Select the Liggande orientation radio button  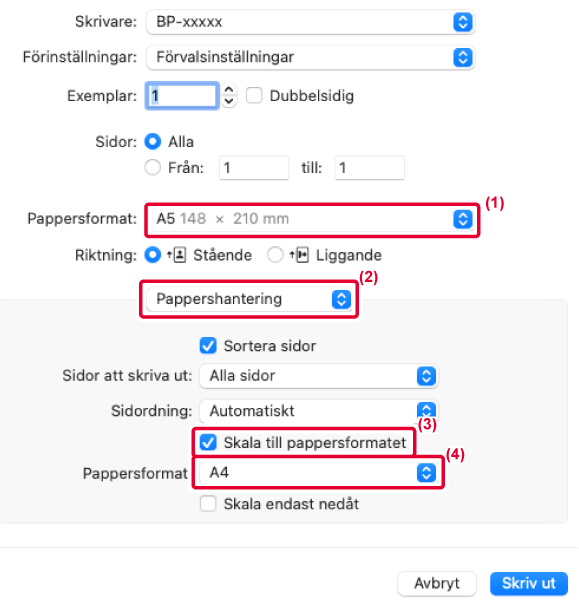pyautogui.click(x=275, y=255)
